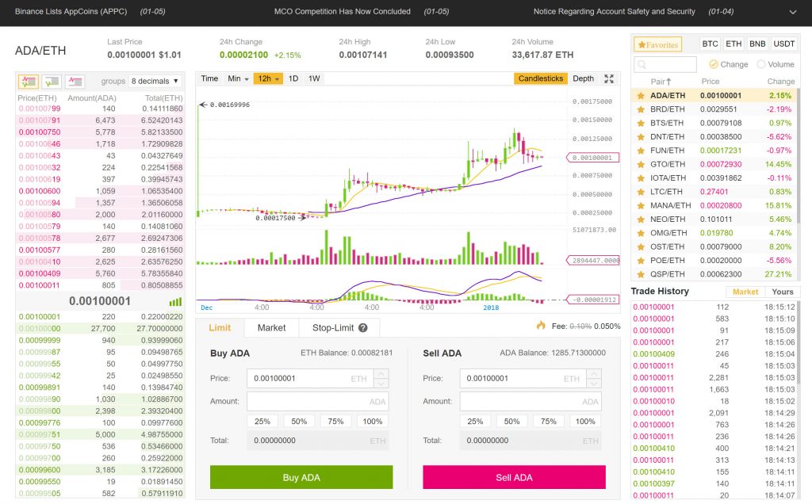The width and height of the screenshot is (812, 504).
Task: Open the Binance Lists AppCoins (APPC) announcement
Action: coord(71,11)
